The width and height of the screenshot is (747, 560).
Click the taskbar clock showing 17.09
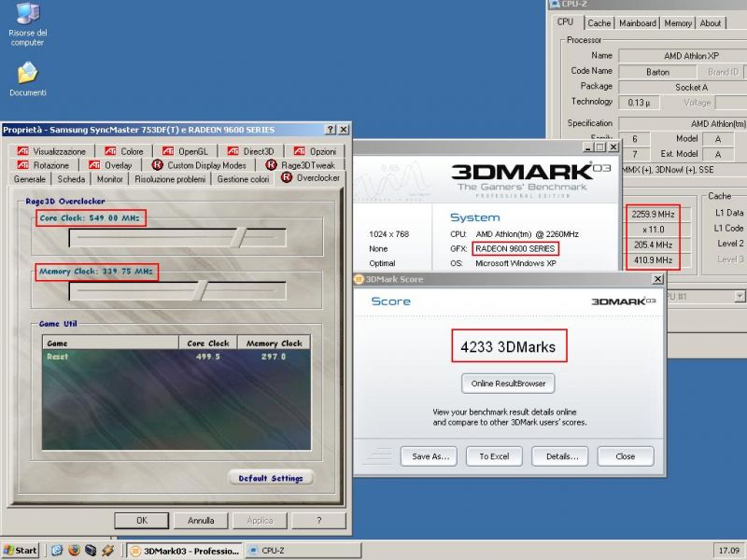[728, 551]
